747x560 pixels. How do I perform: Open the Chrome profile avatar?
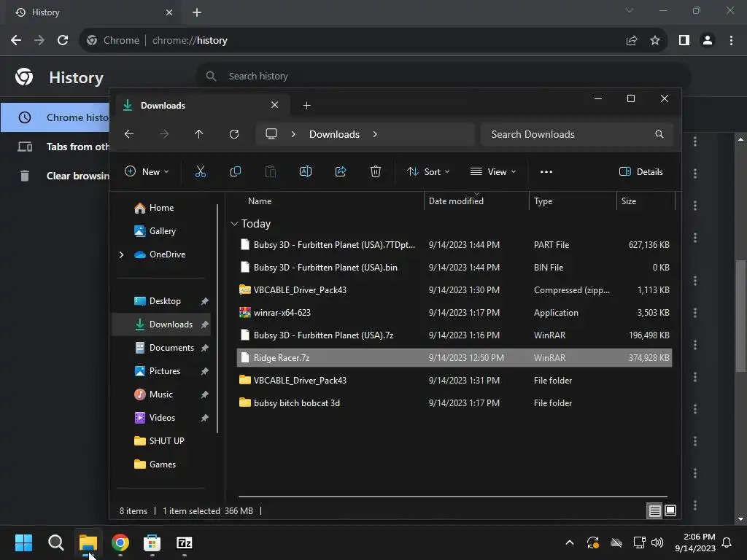pyautogui.click(x=708, y=41)
